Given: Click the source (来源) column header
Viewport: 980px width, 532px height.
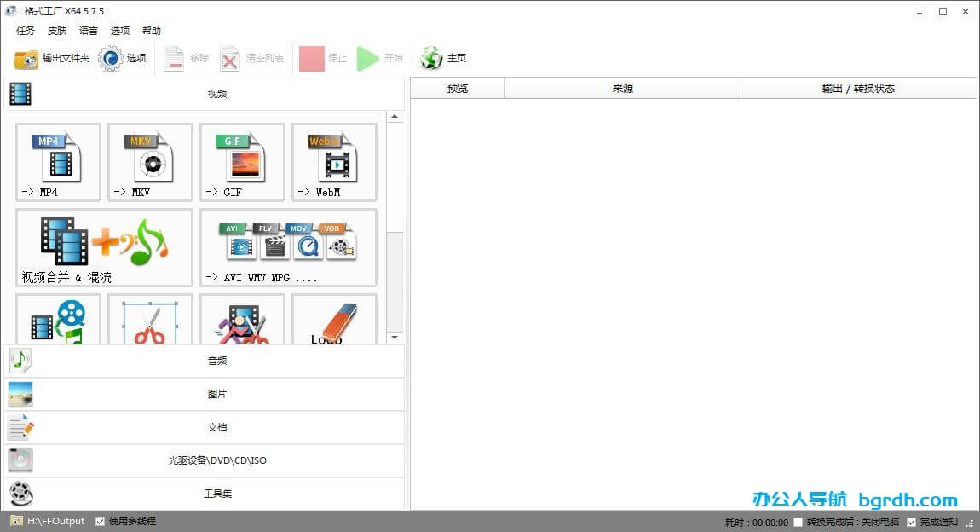Looking at the screenshot, I should pyautogui.click(x=622, y=89).
